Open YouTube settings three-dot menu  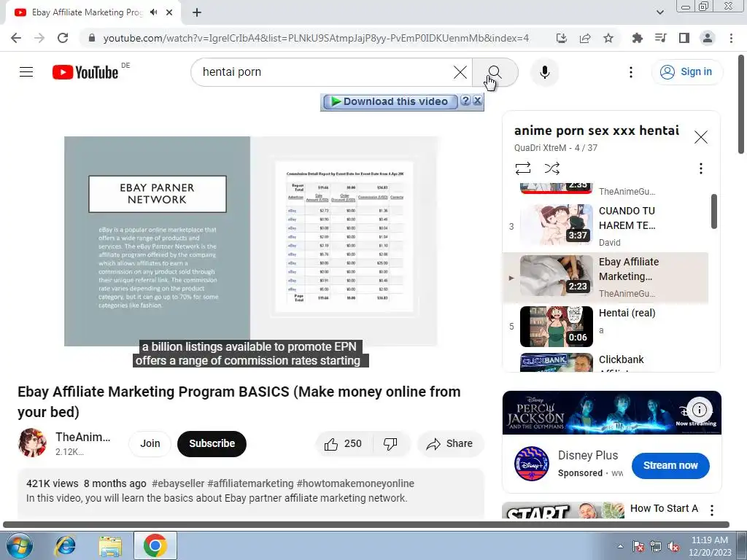[x=631, y=72]
